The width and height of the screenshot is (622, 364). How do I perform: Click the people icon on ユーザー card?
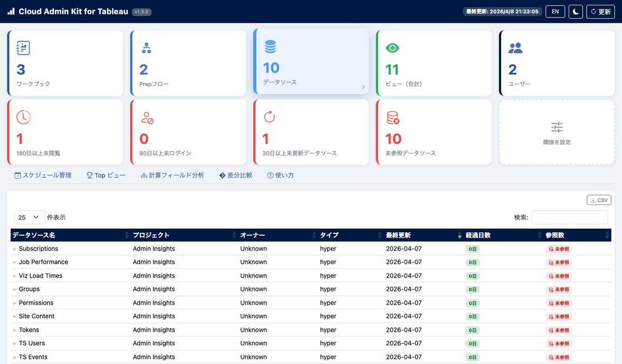[x=516, y=48]
